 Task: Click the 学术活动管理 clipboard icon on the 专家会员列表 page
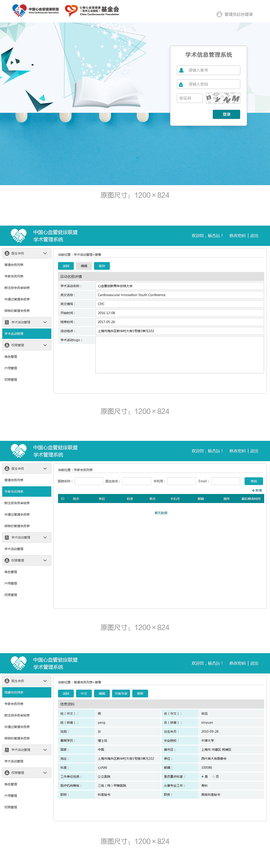coord(7,537)
